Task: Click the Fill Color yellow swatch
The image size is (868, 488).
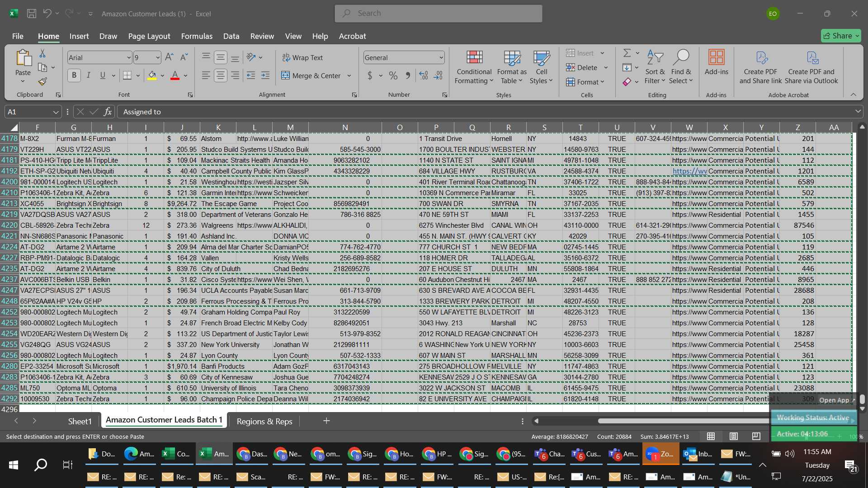Action: click(x=152, y=75)
